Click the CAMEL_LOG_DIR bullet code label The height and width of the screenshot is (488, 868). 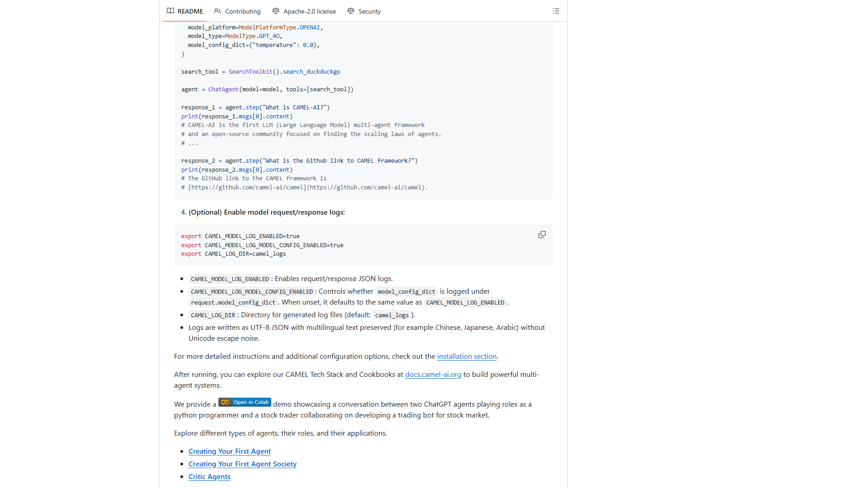213,315
